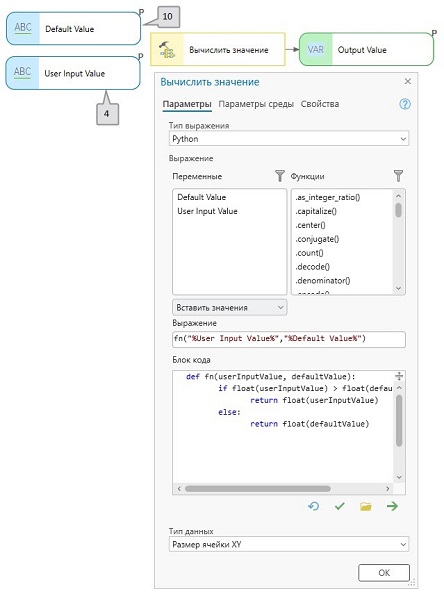Pick .capitalize() from the functions list
Viewport: 444px width, 596px height.
tap(316, 211)
